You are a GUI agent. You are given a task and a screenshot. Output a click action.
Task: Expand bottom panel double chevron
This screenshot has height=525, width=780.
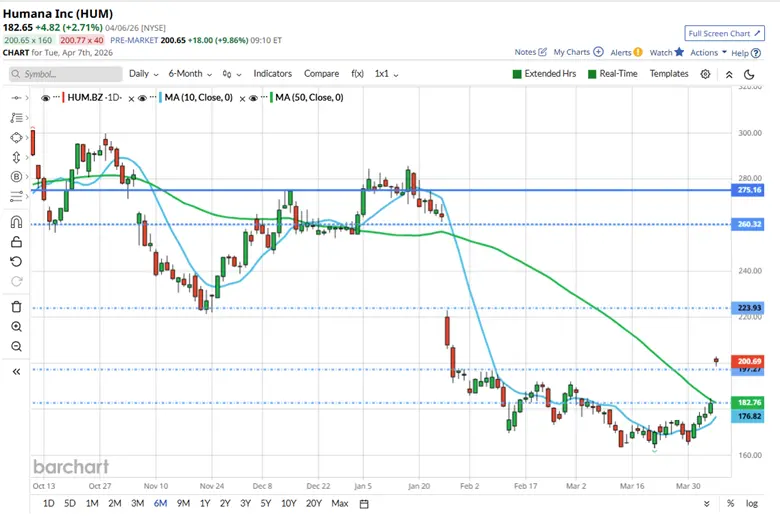pyautogui.click(x=706, y=504)
